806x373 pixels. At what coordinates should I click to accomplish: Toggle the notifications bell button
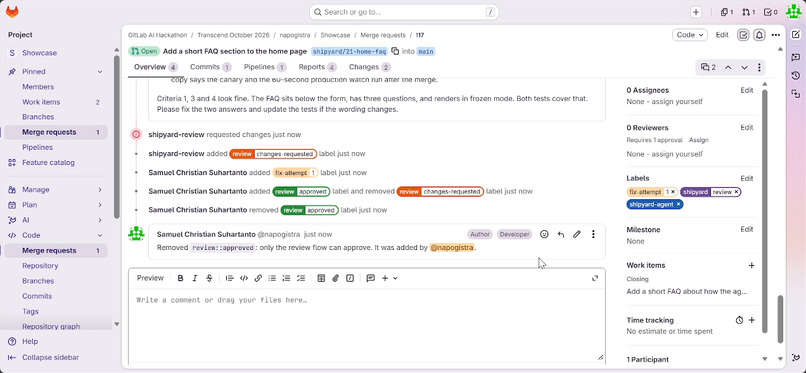(759, 35)
